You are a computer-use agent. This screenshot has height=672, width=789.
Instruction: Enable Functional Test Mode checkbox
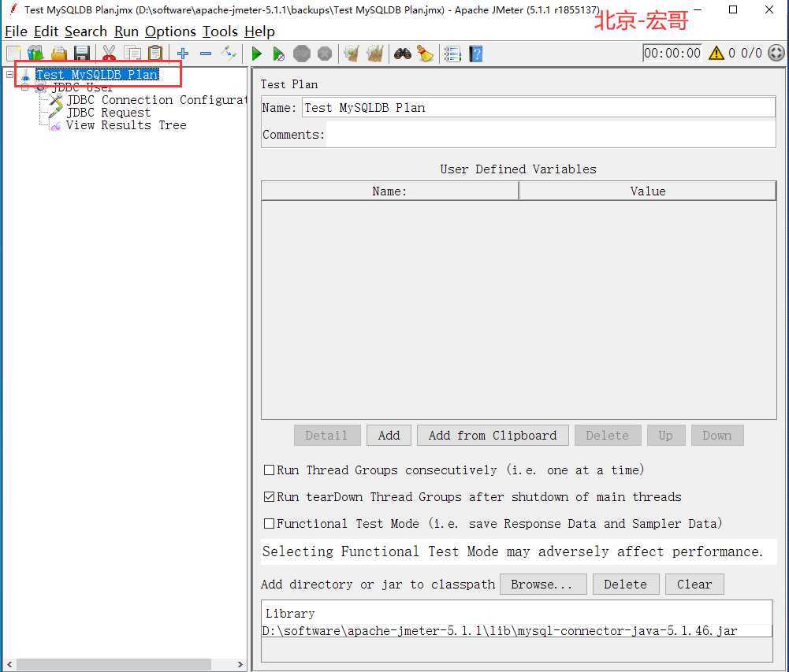[x=270, y=524]
